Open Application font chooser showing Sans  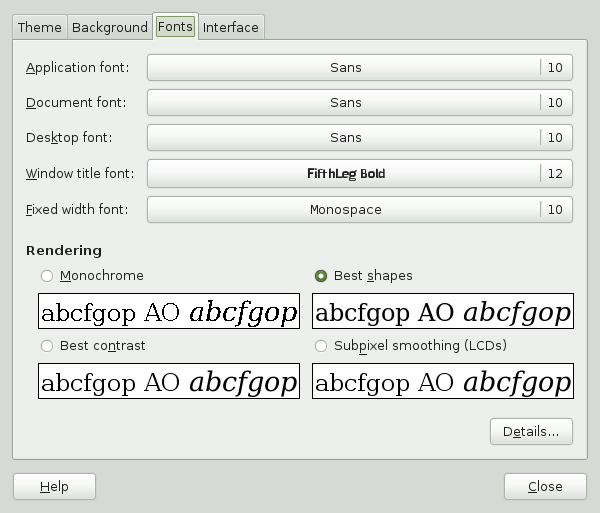point(360,67)
